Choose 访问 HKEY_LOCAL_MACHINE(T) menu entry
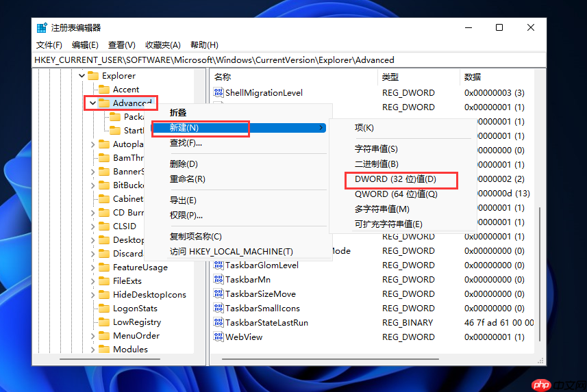This screenshot has width=587, height=392. [x=238, y=252]
